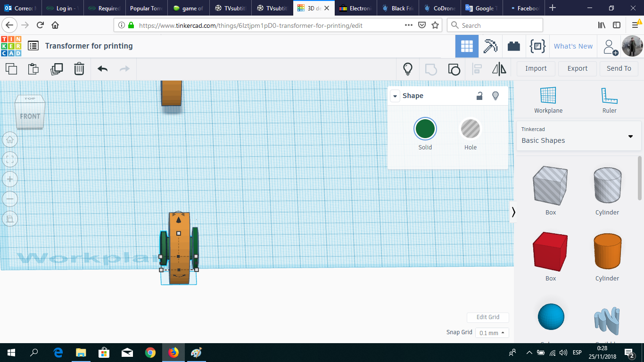
Task: Redo the last undone action
Action: click(124, 69)
